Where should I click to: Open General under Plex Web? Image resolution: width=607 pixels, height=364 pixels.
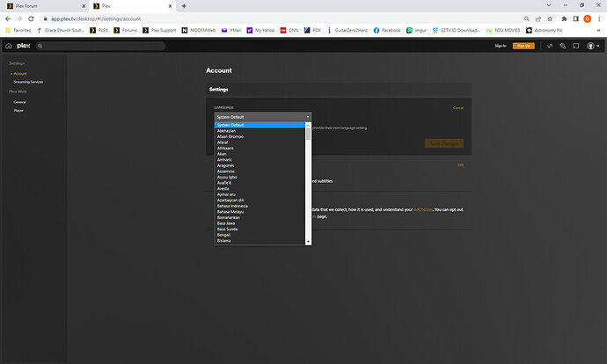pos(19,102)
